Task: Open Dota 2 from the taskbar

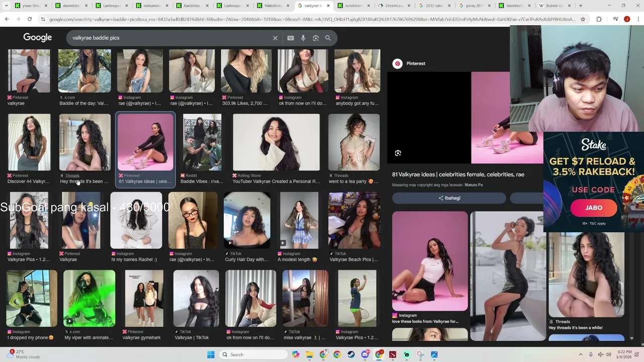Action: pos(392,354)
